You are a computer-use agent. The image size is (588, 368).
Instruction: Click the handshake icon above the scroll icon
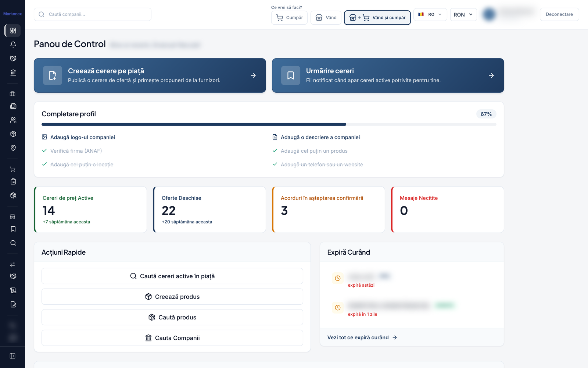click(13, 276)
